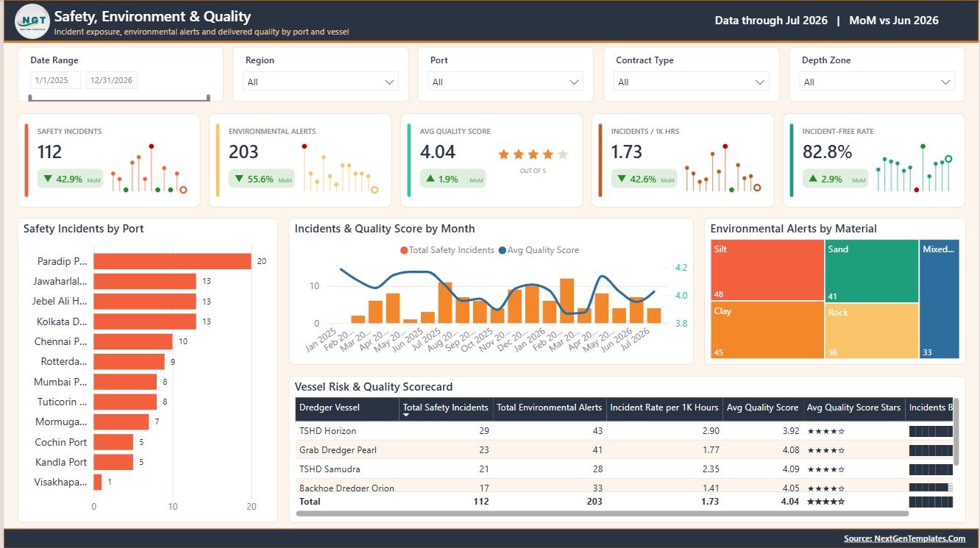980x548 pixels.
Task: Select the Rotterdam port bar
Action: point(129,362)
